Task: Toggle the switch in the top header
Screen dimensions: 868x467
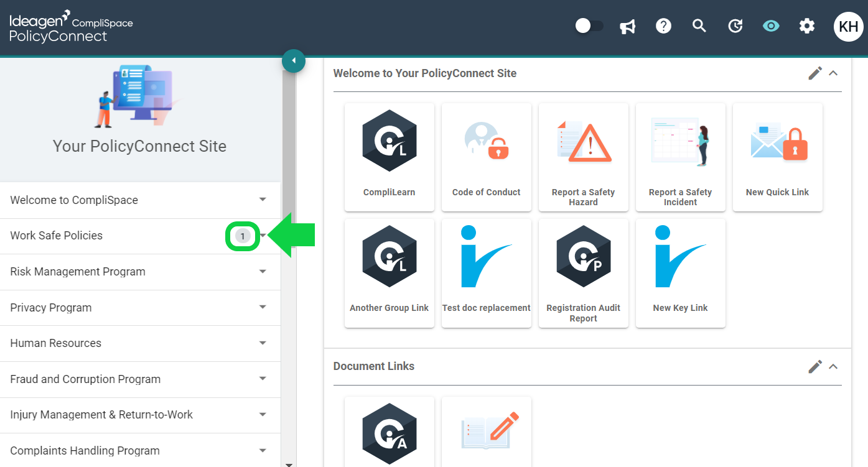Action: coord(589,25)
